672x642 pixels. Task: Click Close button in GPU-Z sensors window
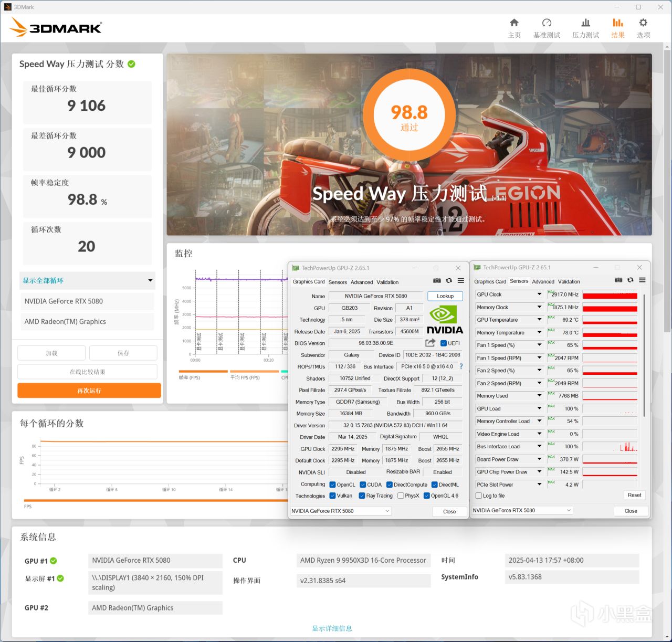(631, 511)
